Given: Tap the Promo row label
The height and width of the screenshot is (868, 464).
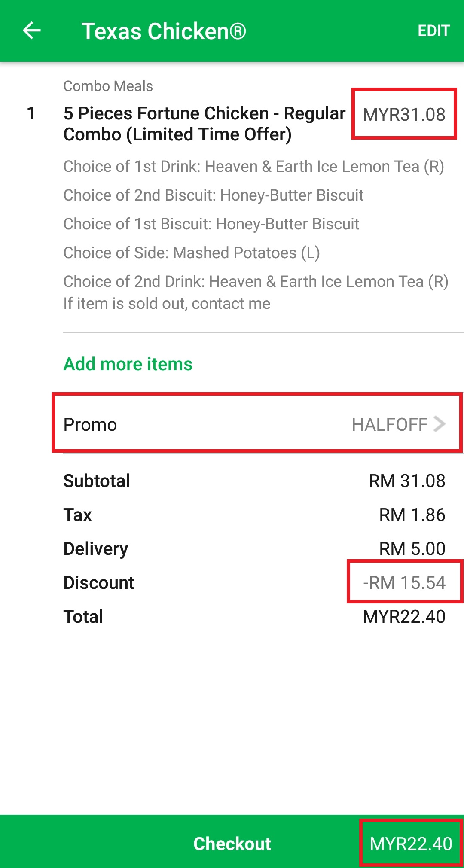Looking at the screenshot, I should 90,425.
